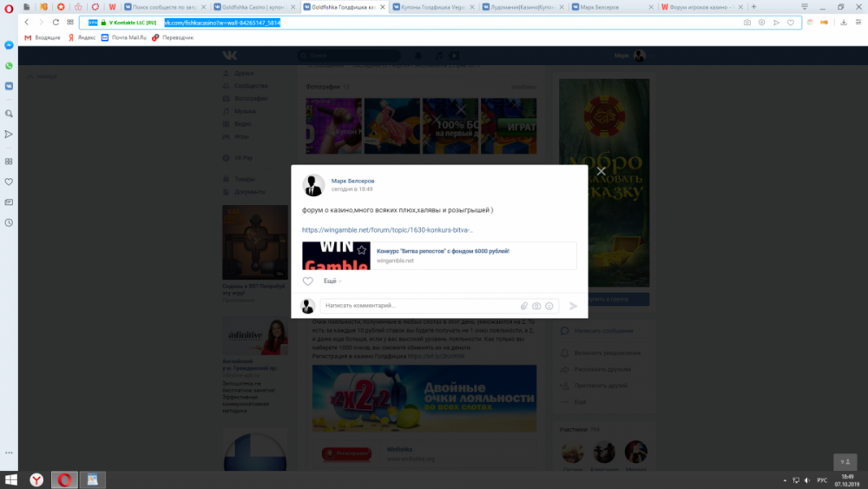Open Speed Dial grid button in toolbar
The height and width of the screenshot is (489, 868).
(x=70, y=23)
